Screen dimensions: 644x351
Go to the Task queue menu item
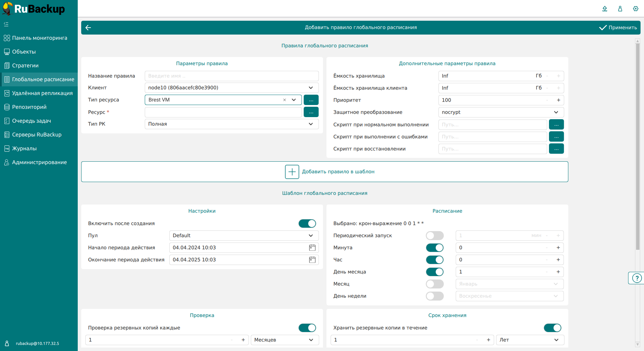click(x=31, y=121)
